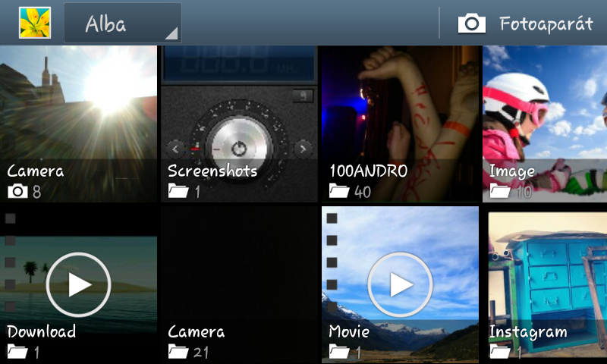Viewport: 607px width, 364px height.
Task: Tap the folder icon under Screenshots
Action: (x=178, y=191)
